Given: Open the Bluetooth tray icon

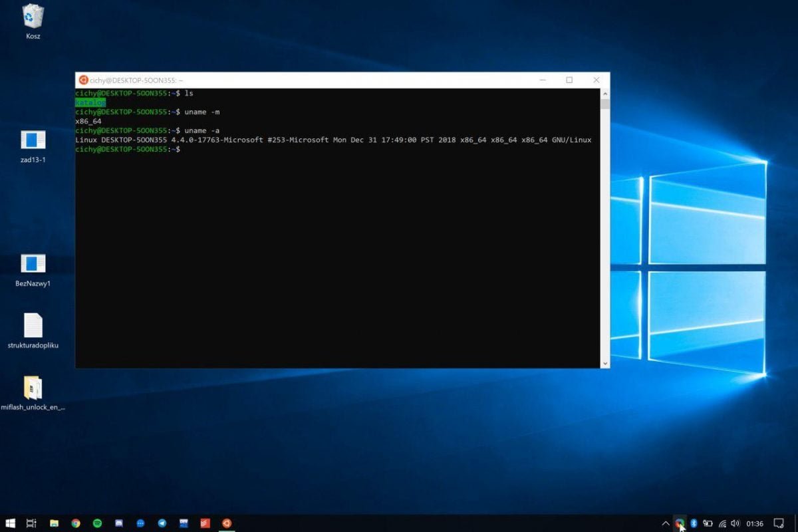Looking at the screenshot, I should (x=694, y=523).
